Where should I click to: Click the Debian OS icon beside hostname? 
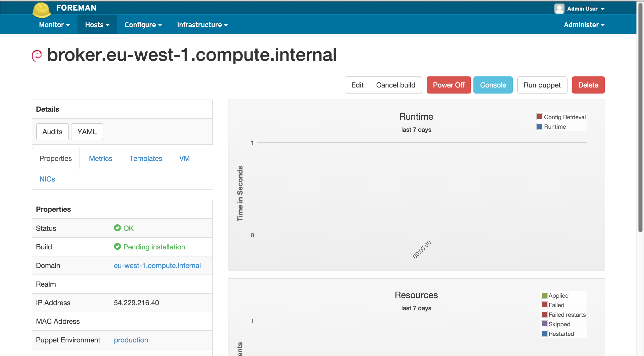[37, 55]
